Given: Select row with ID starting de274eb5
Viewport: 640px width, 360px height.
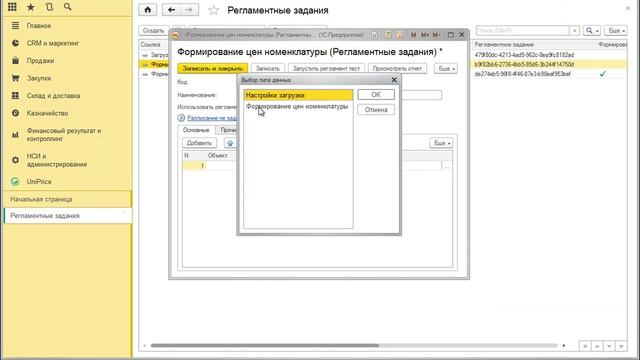Looking at the screenshot, I should (522, 74).
